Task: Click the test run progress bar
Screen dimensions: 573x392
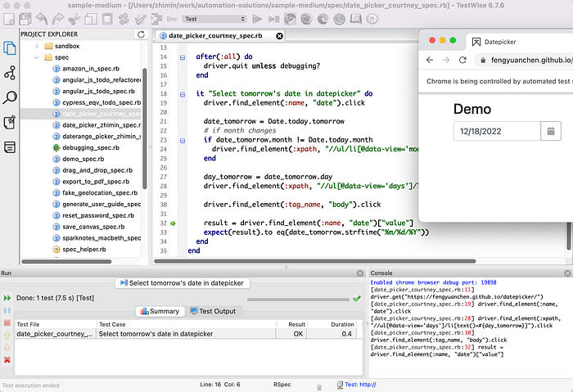Action: pyautogui.click(x=298, y=300)
